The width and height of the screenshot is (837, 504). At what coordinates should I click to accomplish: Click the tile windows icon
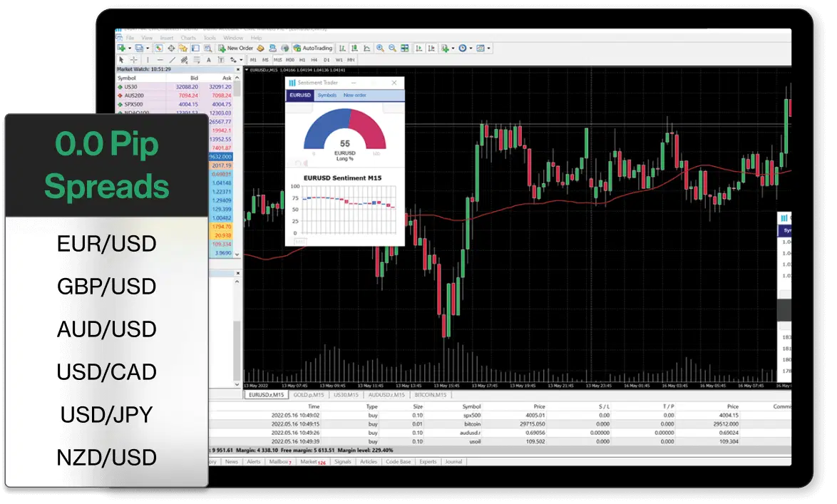point(404,48)
